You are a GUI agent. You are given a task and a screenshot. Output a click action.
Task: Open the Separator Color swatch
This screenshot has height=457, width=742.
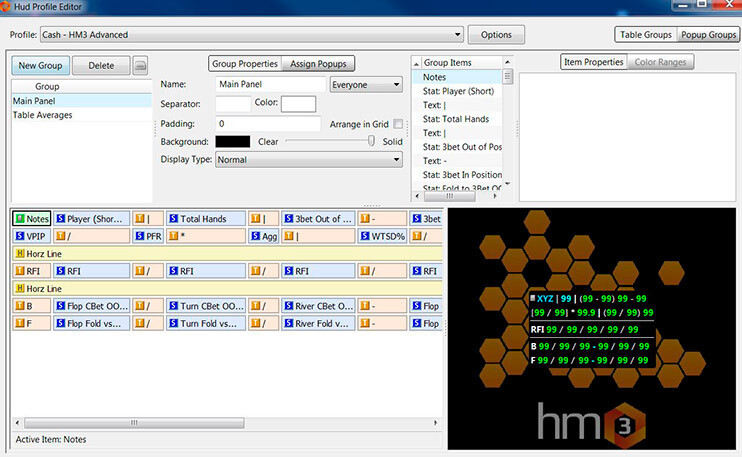tap(298, 104)
